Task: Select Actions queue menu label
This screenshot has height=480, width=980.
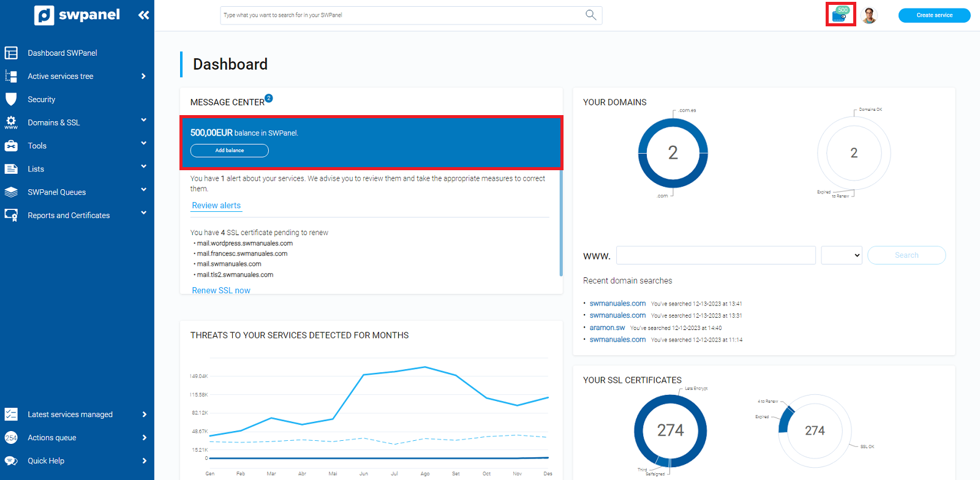Action: (52, 438)
